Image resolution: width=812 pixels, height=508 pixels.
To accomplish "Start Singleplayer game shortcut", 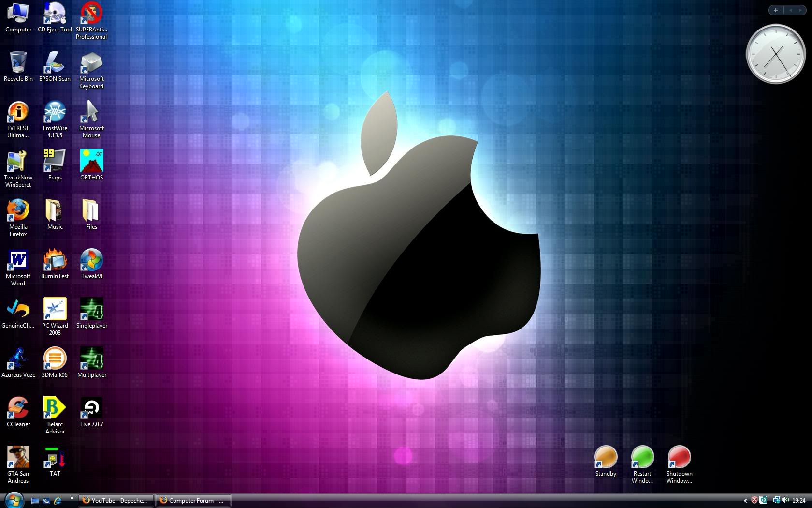I will pyautogui.click(x=91, y=314).
